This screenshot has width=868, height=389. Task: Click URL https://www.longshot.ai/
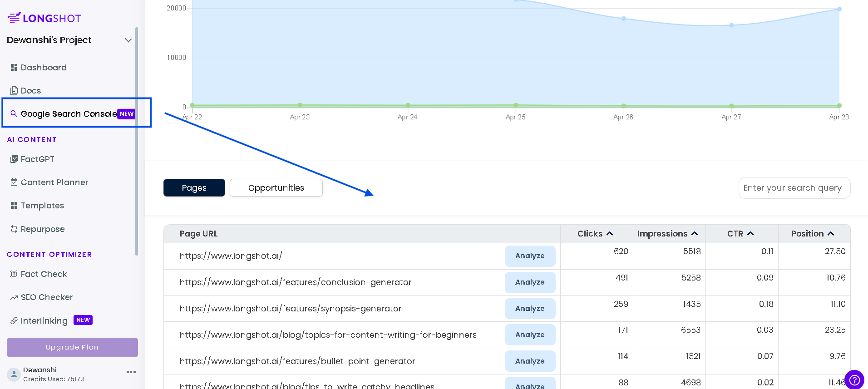pos(231,256)
